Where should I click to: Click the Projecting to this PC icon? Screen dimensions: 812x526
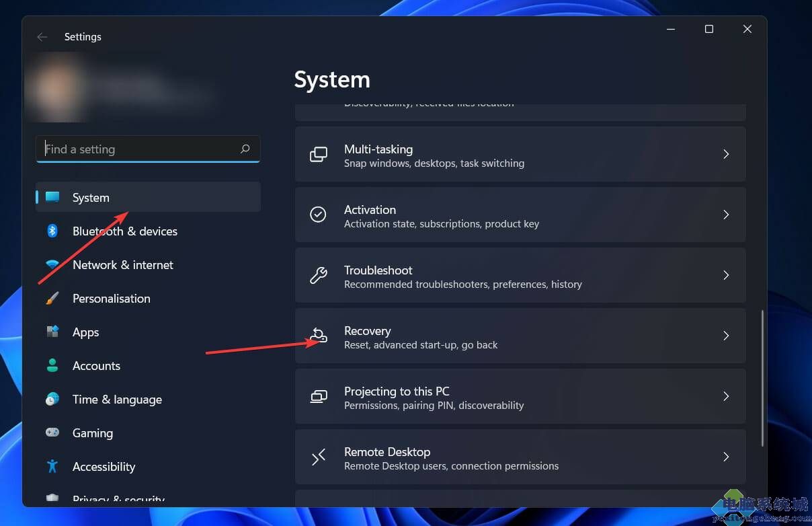(319, 396)
